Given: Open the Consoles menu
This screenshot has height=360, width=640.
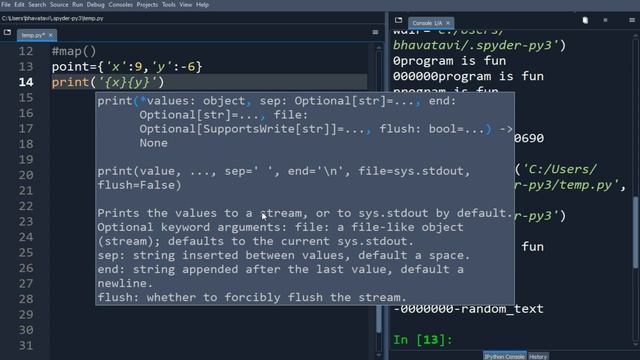Looking at the screenshot, I should [120, 5].
